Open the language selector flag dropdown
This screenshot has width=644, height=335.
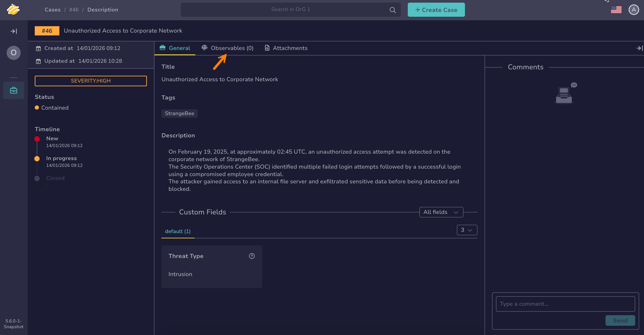point(616,9)
